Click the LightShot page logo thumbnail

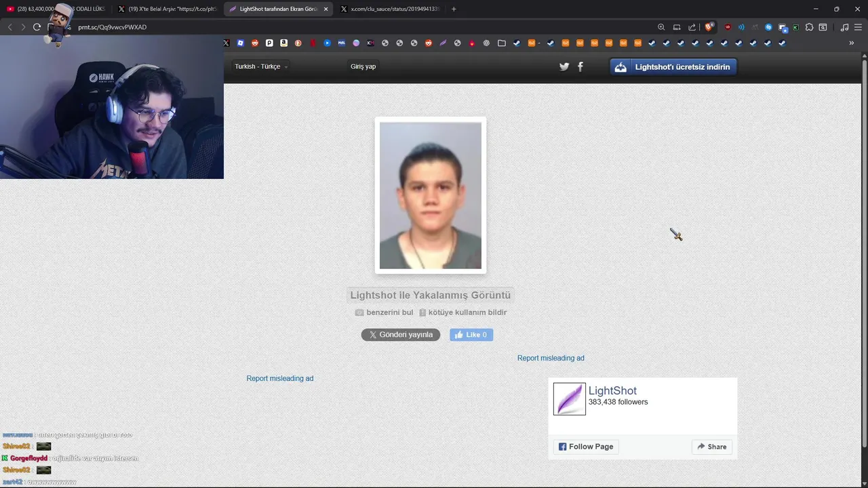pyautogui.click(x=570, y=399)
